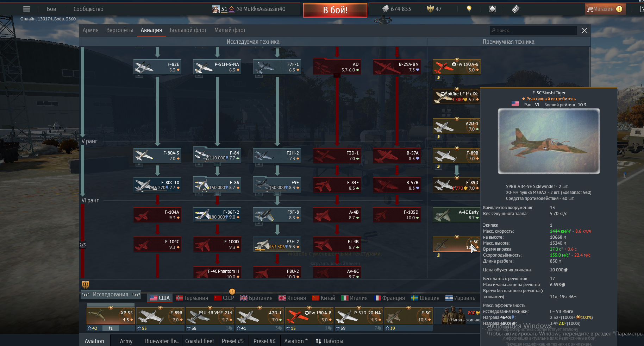Select the B-57A bomber
This screenshot has width=644, height=346.
[397, 156]
